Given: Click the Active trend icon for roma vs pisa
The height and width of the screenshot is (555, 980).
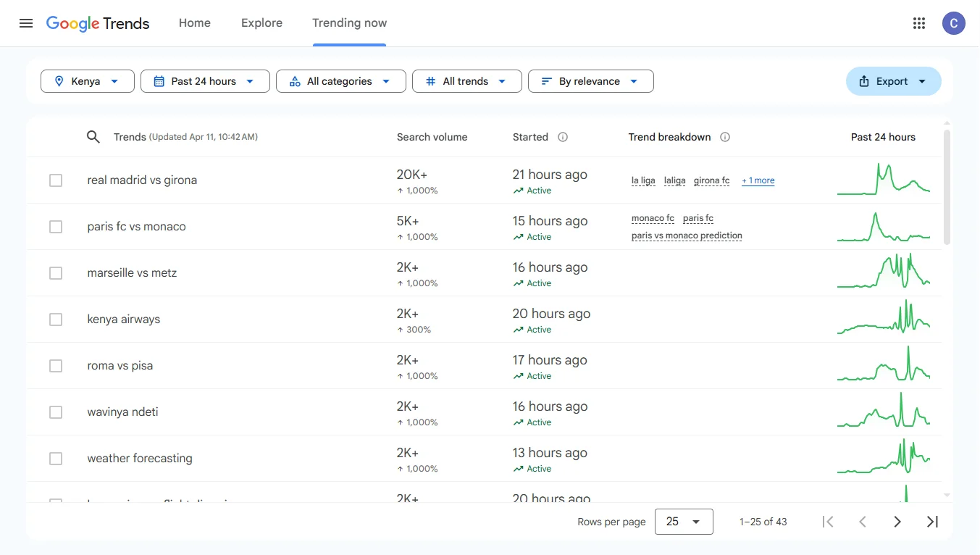Looking at the screenshot, I should tap(518, 376).
